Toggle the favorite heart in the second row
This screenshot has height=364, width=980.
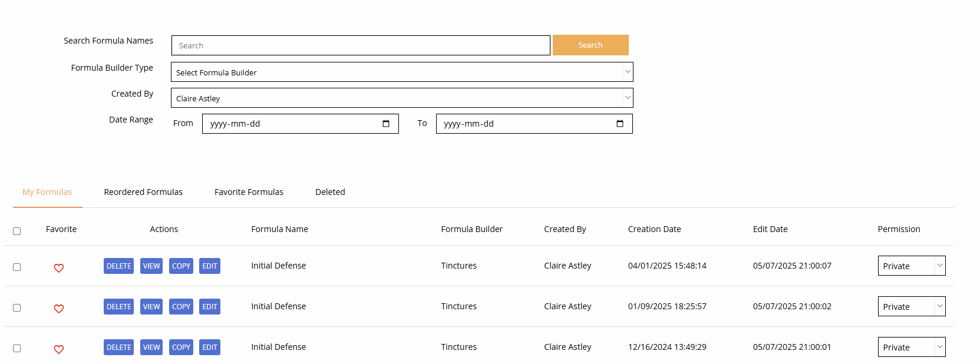coord(59,309)
